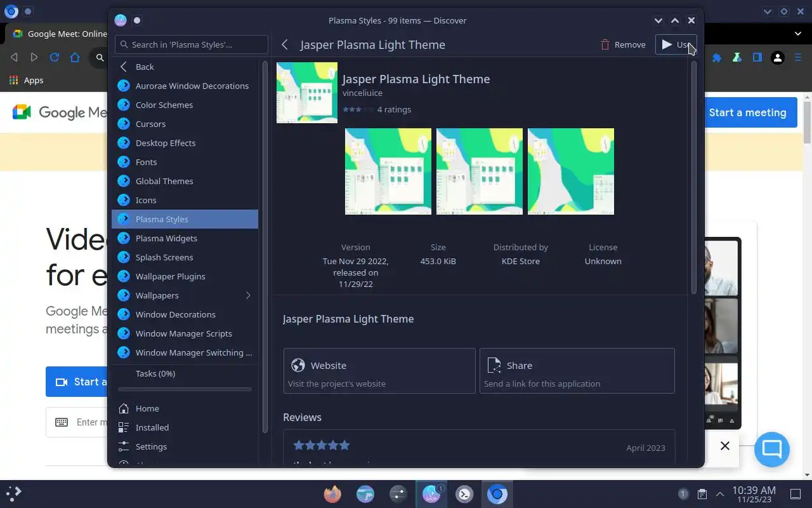Click the sidebar scrollbar in Discover

(265, 246)
